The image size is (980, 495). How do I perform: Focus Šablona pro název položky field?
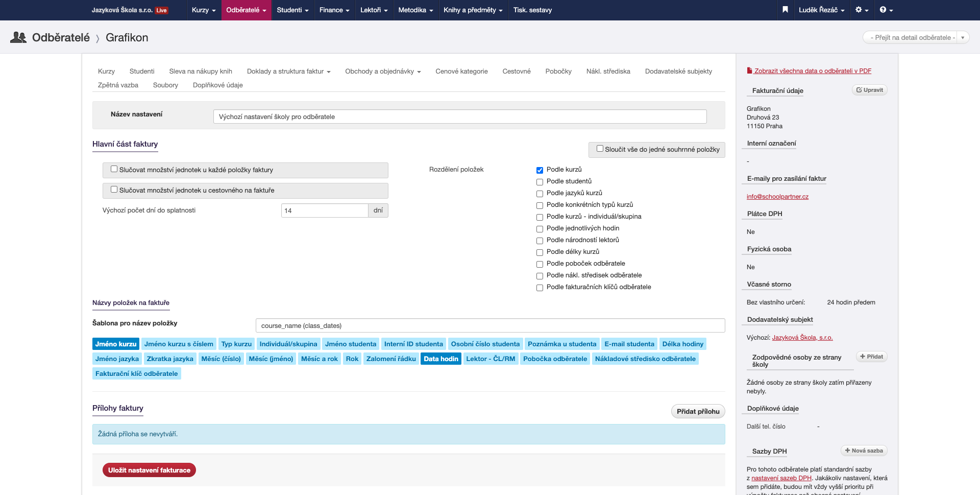click(490, 325)
